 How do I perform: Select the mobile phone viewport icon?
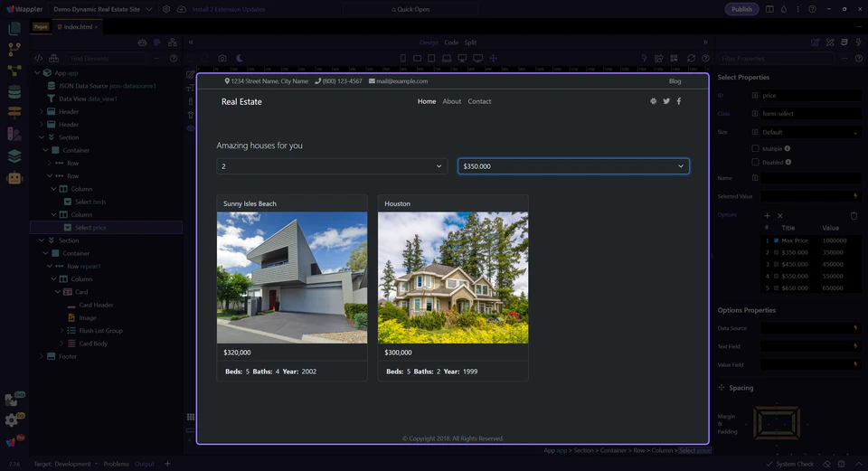point(403,59)
